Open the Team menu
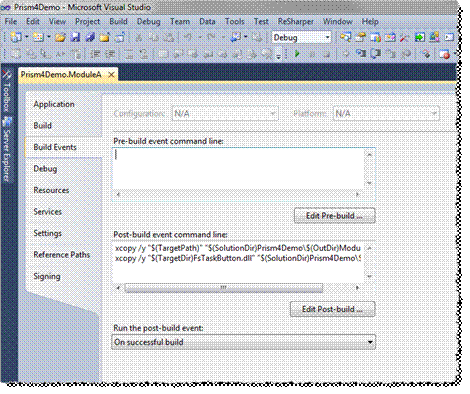The height and width of the screenshot is (394, 470). pos(180,22)
